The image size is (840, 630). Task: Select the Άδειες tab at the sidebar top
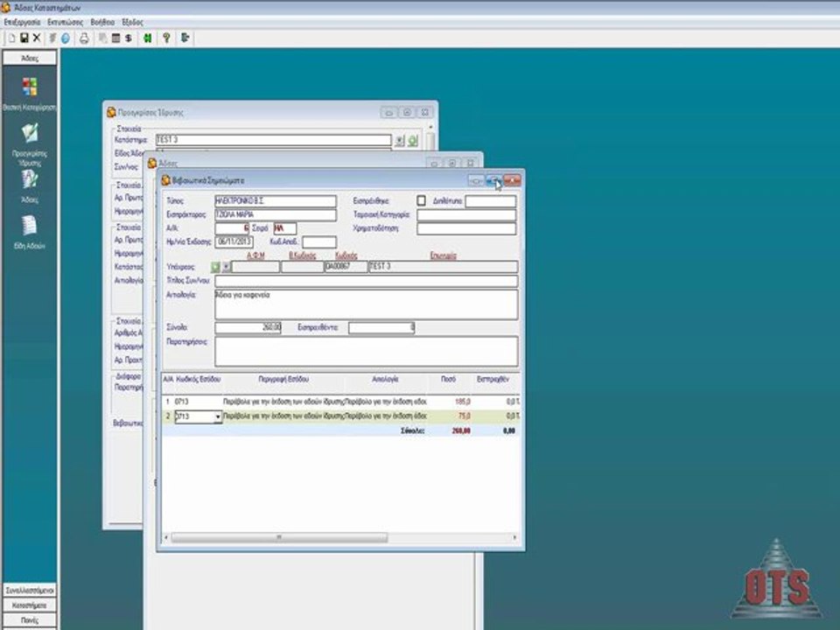click(30, 58)
